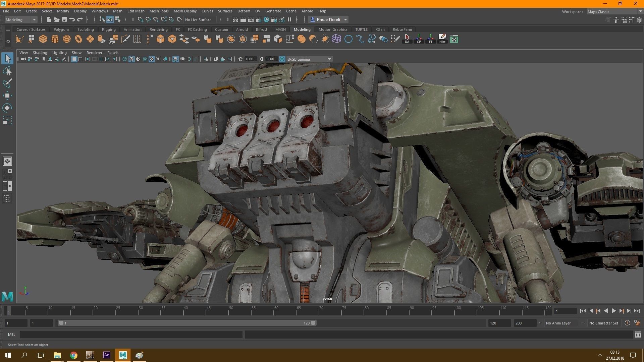Click the Open Scene folder icon

[57, 19]
